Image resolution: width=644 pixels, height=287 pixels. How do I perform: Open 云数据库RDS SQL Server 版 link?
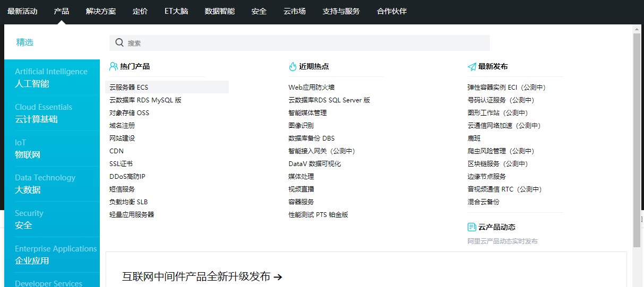coord(329,100)
